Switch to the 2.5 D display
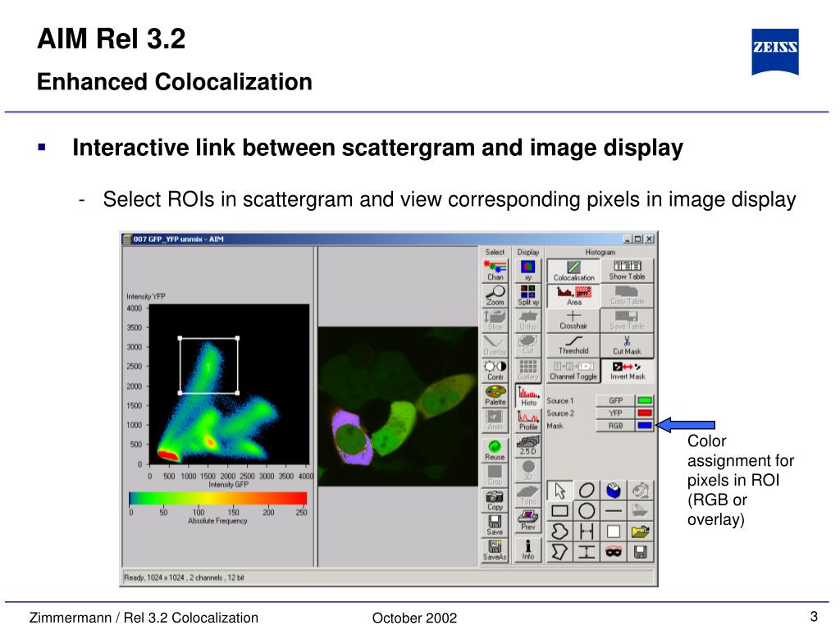This screenshot has width=840, height=630. pyautogui.click(x=528, y=445)
